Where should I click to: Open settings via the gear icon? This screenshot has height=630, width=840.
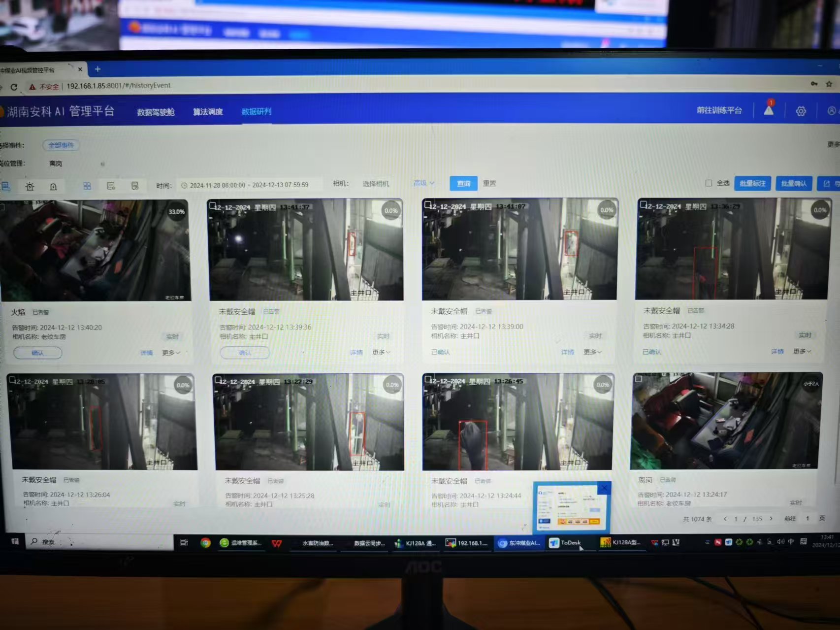pos(801,111)
